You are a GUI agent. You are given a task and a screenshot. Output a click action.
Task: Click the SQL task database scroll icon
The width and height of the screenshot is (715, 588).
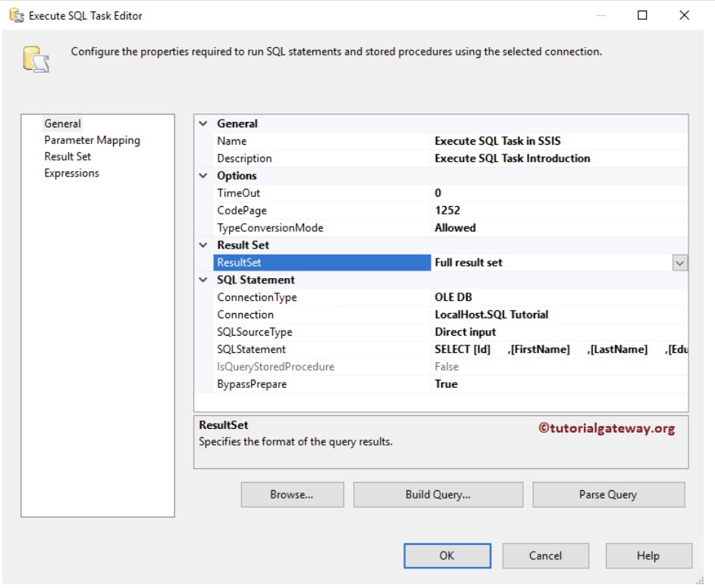(x=36, y=59)
